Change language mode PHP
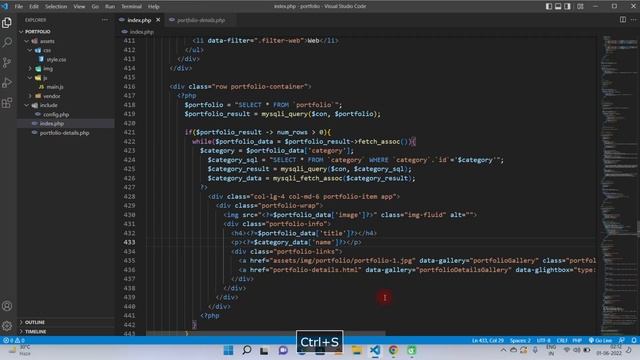Viewport: 640px width, 360px height. pos(577,340)
